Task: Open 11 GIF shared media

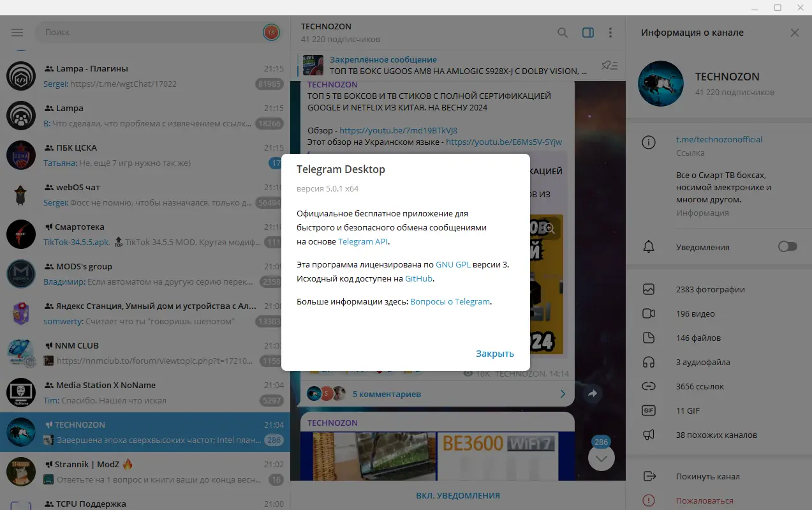Action: coord(719,410)
